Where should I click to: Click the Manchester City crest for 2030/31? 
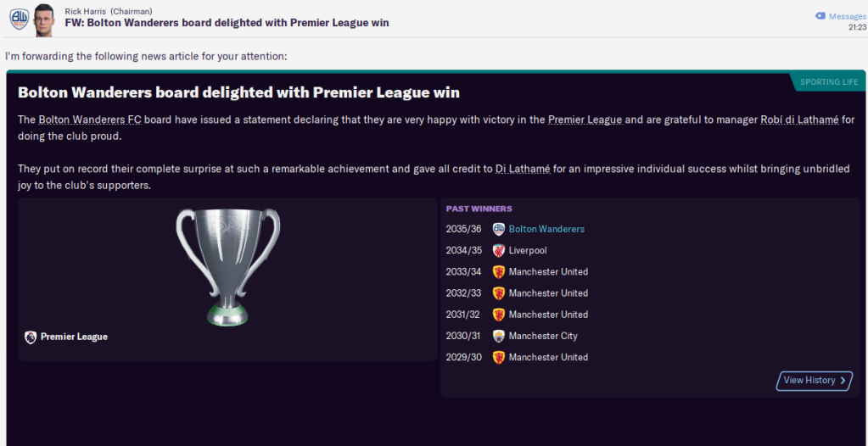(499, 336)
